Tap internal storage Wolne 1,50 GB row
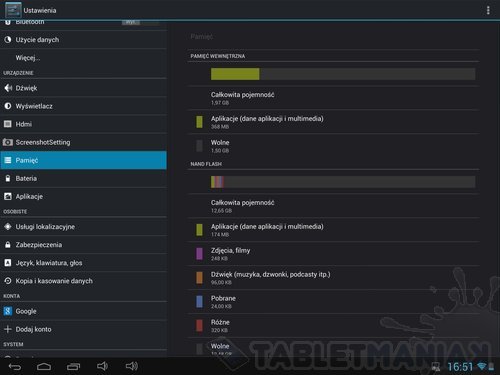 pyautogui.click(x=333, y=146)
